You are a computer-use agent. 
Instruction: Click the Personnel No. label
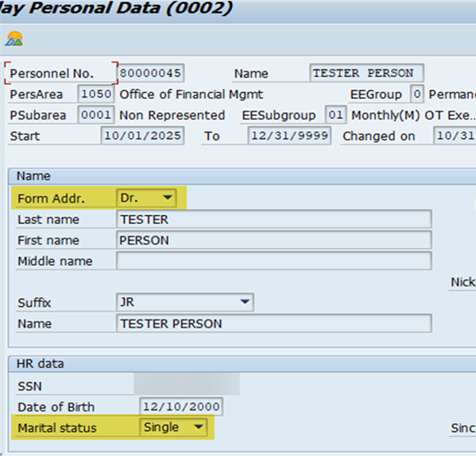click(52, 73)
